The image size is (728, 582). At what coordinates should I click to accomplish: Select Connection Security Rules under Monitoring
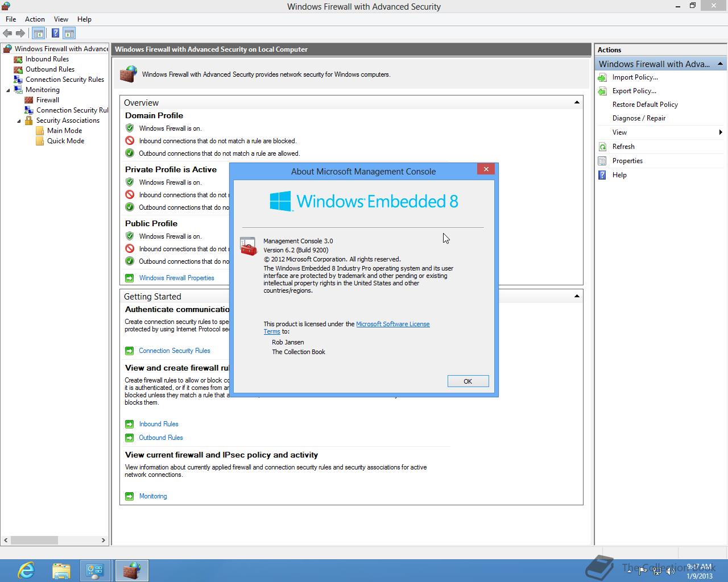[x=72, y=110]
